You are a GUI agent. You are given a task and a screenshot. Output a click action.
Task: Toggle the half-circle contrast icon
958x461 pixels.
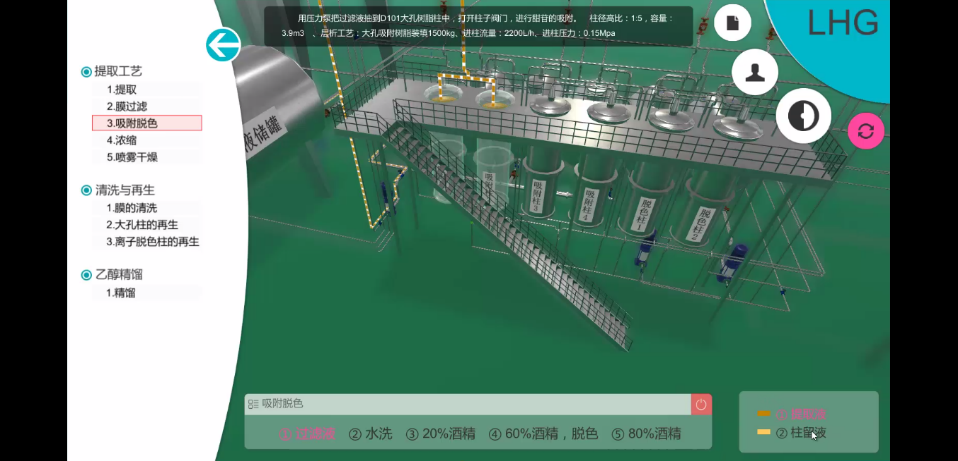point(802,116)
